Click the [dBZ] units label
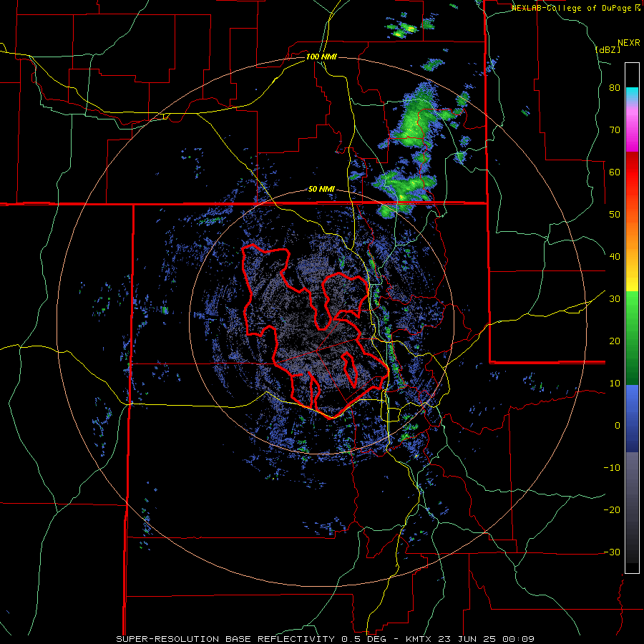The image size is (644, 644). tap(609, 49)
